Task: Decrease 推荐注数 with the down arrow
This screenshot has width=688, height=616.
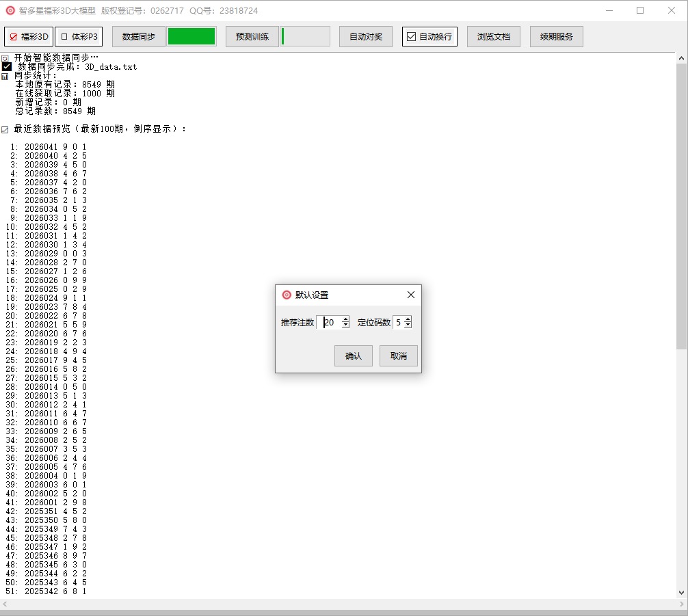Action: [345, 325]
